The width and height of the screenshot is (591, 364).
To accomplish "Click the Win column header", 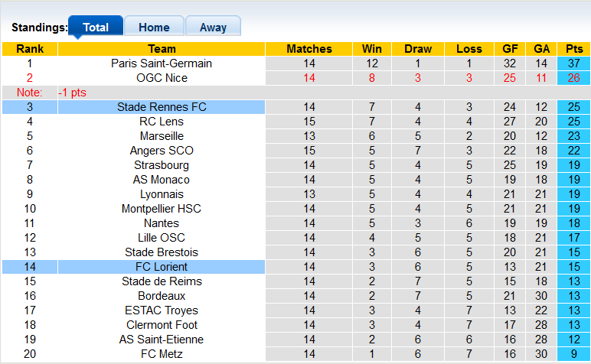I will [372, 49].
